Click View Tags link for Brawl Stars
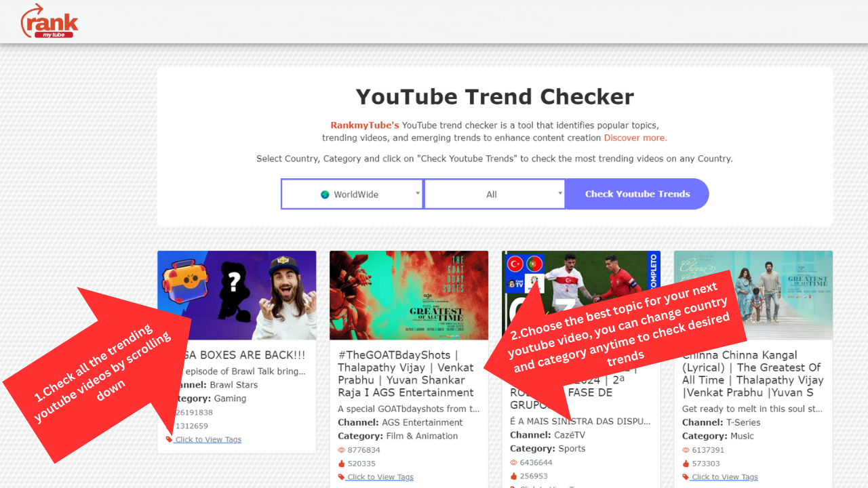Viewport: 868px width, 488px height. click(x=208, y=440)
